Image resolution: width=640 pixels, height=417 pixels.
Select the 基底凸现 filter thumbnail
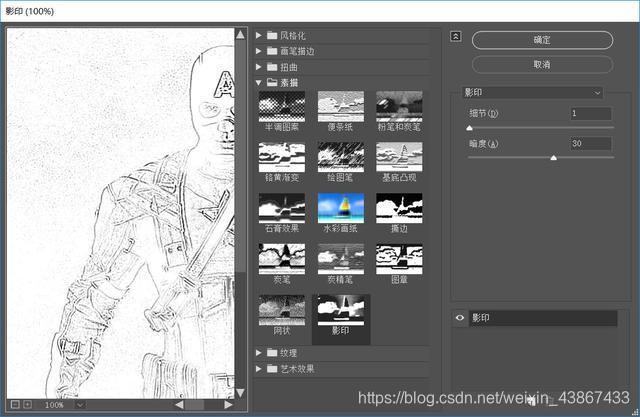399,157
